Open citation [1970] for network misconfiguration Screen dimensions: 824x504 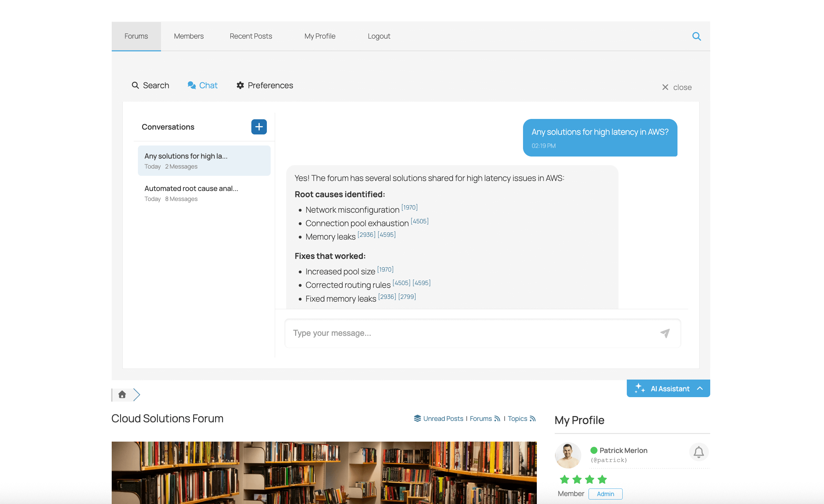click(409, 207)
